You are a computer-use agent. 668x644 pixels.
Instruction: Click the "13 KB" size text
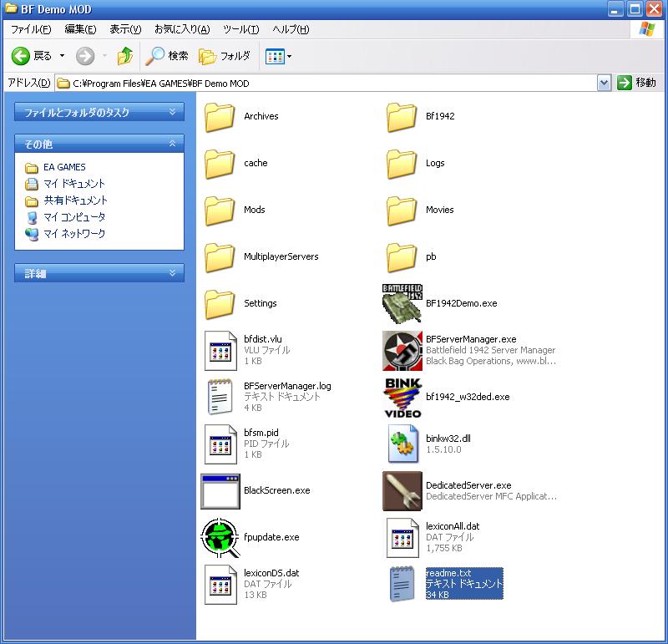click(x=256, y=595)
